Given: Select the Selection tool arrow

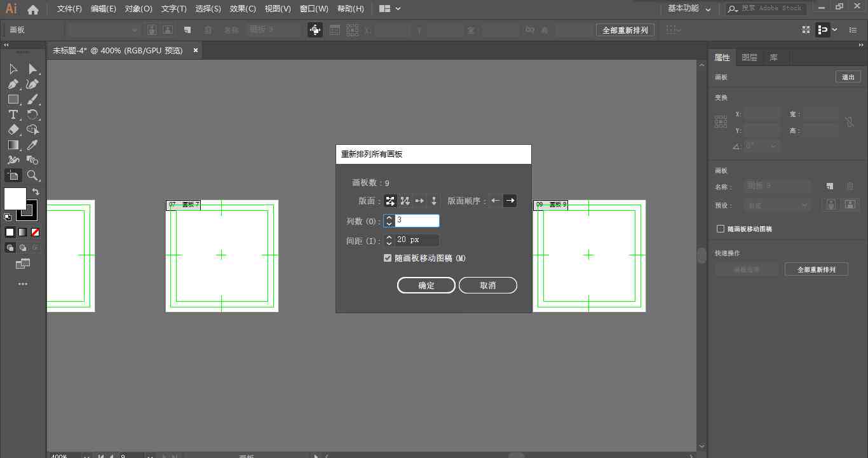Looking at the screenshot, I should 13,69.
